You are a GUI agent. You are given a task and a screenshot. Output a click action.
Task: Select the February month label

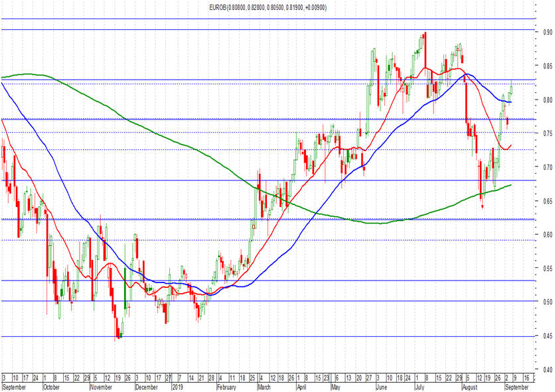(x=226, y=387)
